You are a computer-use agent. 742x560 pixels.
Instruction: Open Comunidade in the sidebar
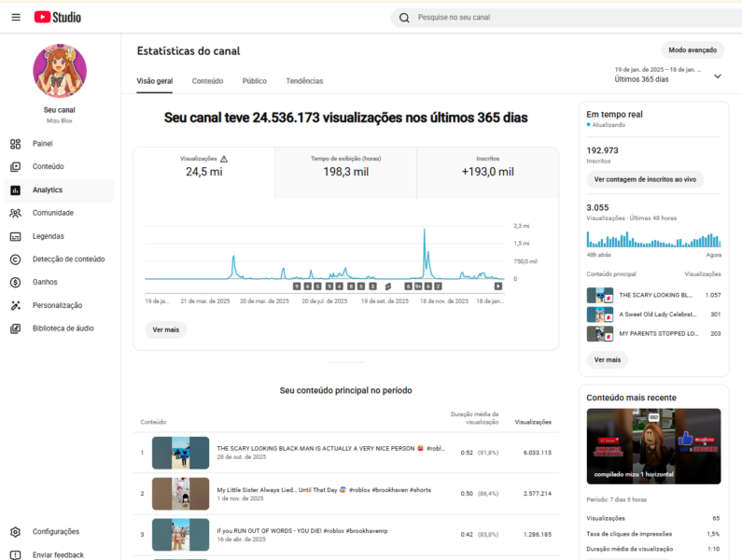pos(60,213)
